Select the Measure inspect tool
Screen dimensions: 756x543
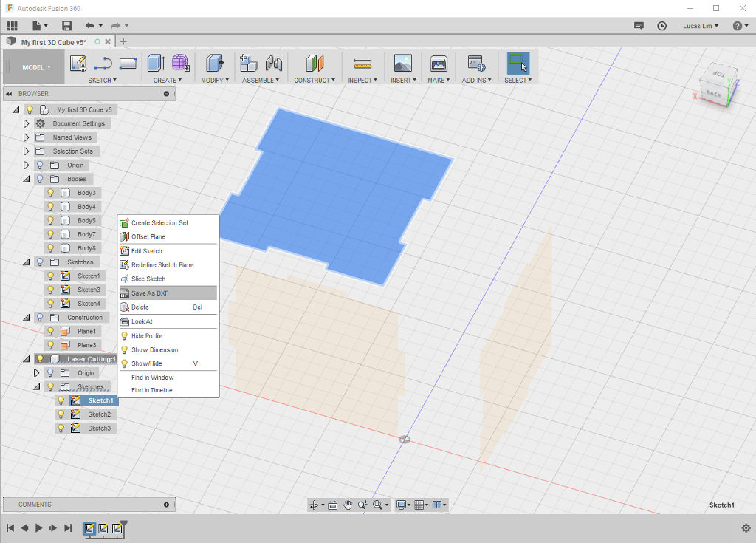click(362, 64)
